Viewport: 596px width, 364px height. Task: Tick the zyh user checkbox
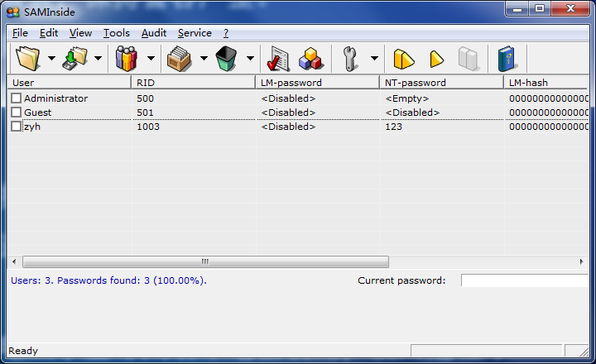pyautogui.click(x=16, y=126)
